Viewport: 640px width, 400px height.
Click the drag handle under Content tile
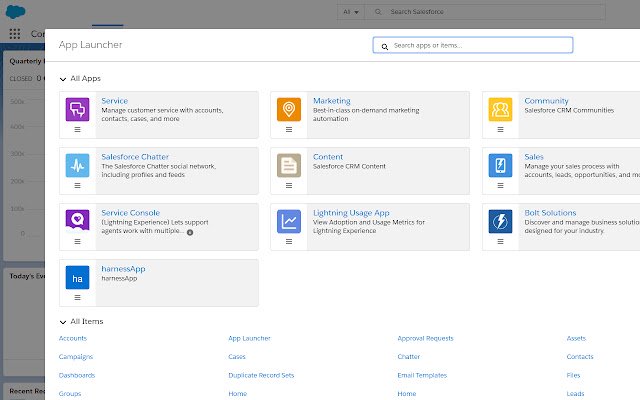289,185
